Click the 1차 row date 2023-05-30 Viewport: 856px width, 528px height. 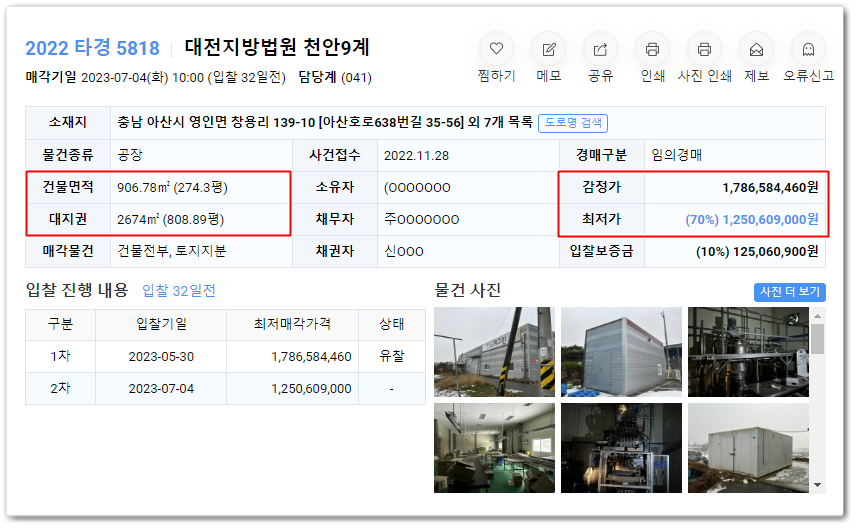[161, 357]
